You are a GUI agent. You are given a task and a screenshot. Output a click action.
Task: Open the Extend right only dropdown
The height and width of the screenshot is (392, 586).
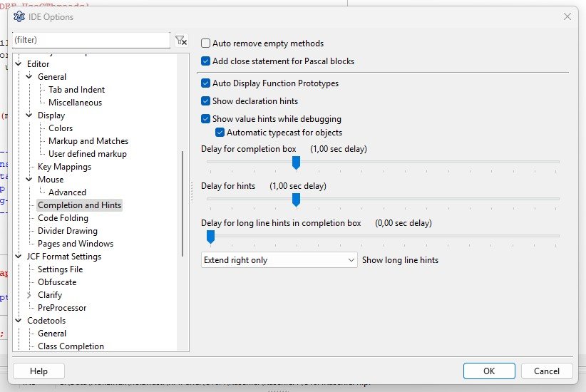pos(279,260)
